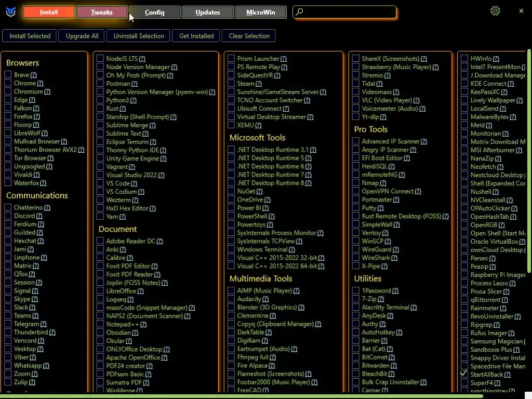Check the Chrome checkbox

coord(8,83)
